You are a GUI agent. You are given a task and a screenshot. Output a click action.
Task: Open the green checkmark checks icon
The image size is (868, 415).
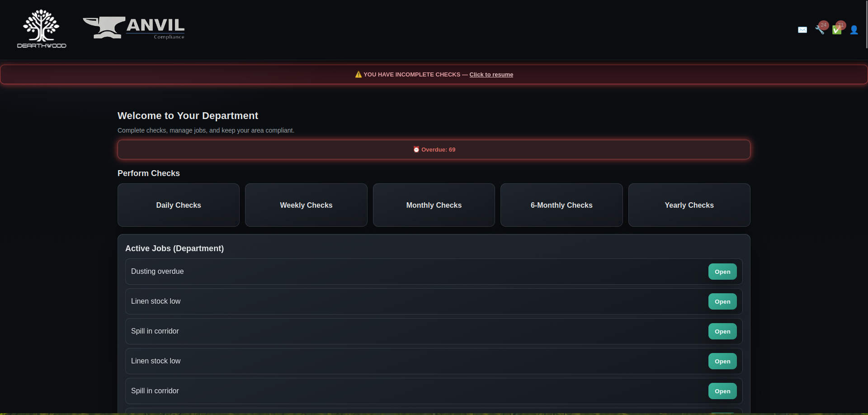click(x=836, y=30)
